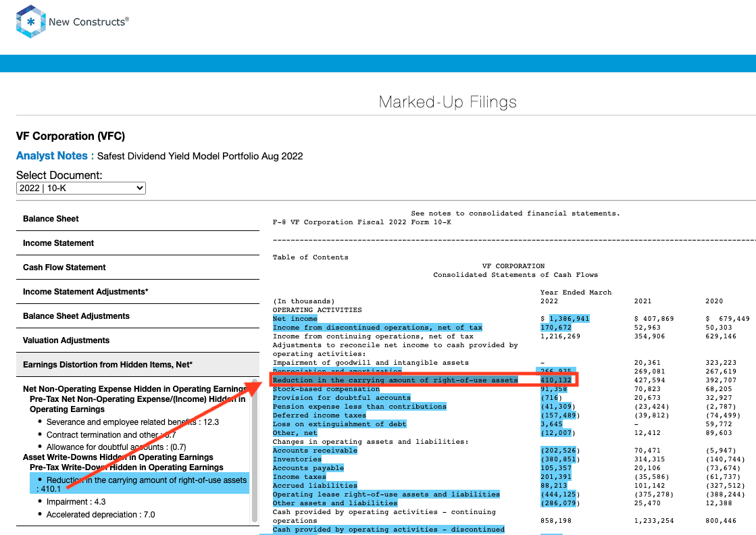The height and width of the screenshot is (535, 756).
Task: Click 'Asset Write-Downs Hidden in Operating Earnings' heading
Action: tap(118, 457)
